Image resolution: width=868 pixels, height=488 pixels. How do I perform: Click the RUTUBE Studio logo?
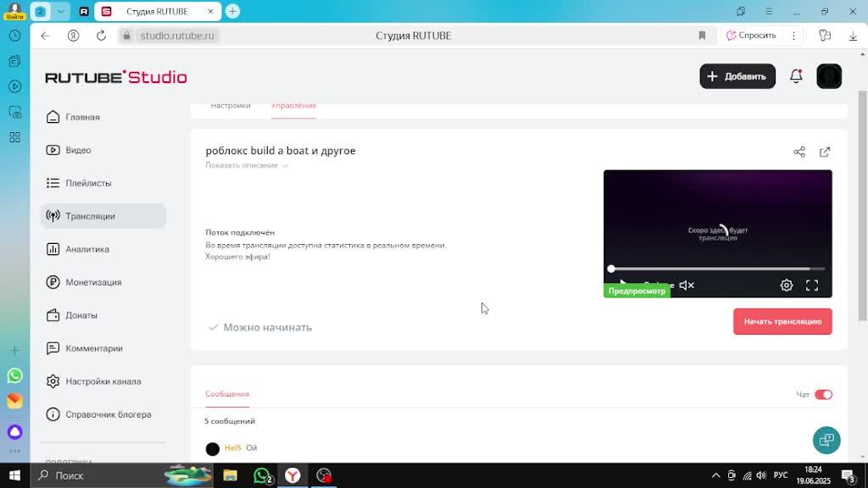116,77
